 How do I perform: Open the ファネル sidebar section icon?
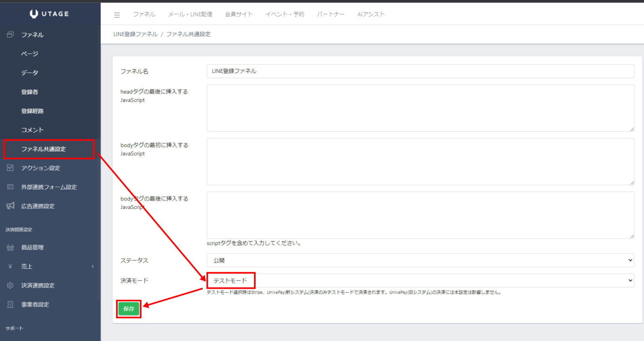9,35
